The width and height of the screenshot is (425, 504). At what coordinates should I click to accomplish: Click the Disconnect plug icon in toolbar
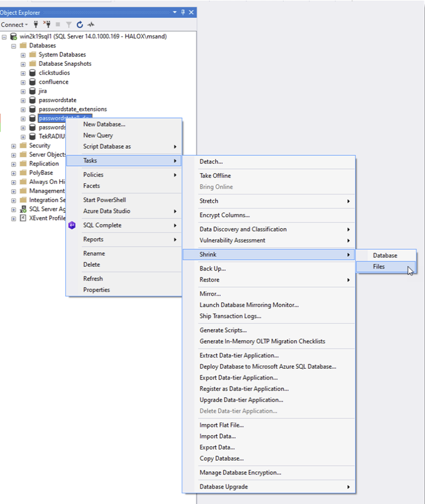47,24
